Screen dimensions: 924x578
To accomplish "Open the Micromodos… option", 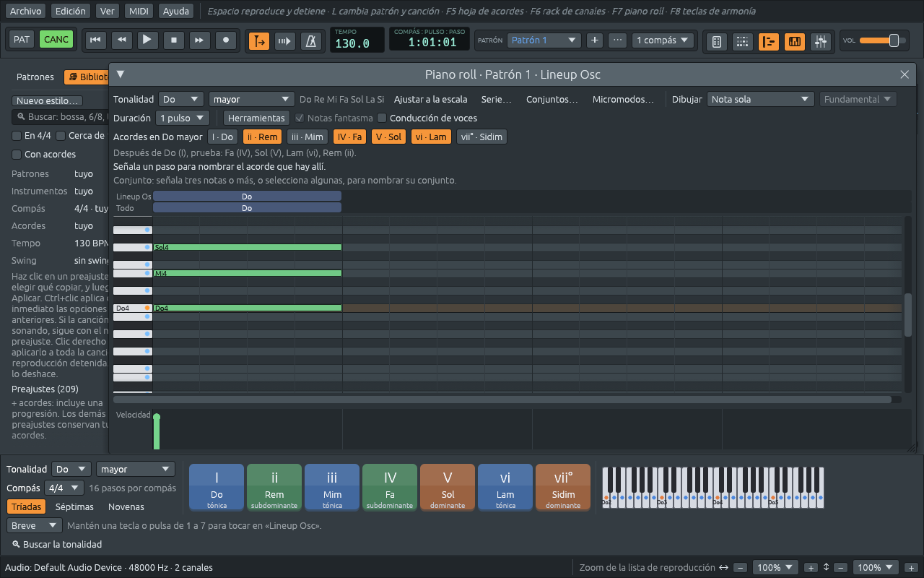I will click(x=624, y=99).
